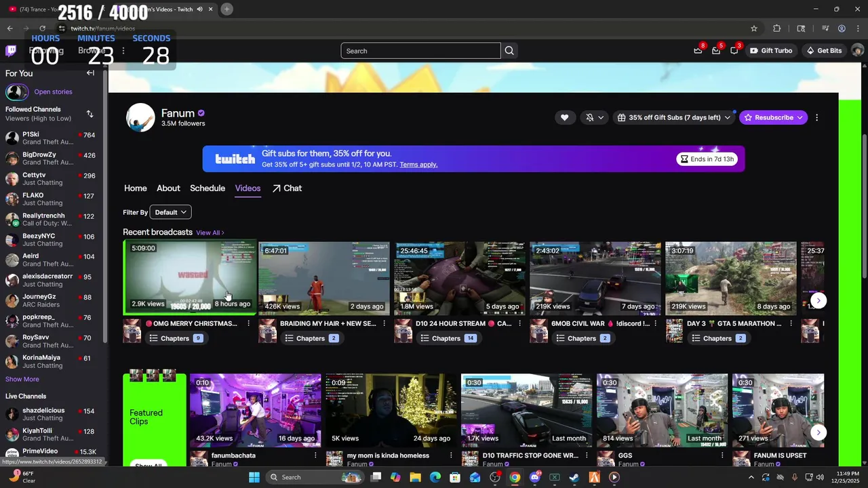Open Windows Start menu

[x=254, y=477]
